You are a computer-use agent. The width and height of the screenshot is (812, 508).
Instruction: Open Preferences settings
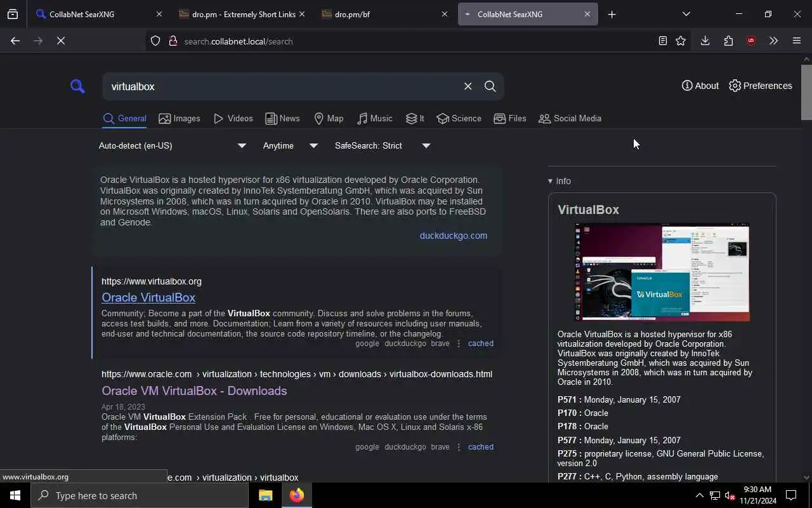(761, 86)
